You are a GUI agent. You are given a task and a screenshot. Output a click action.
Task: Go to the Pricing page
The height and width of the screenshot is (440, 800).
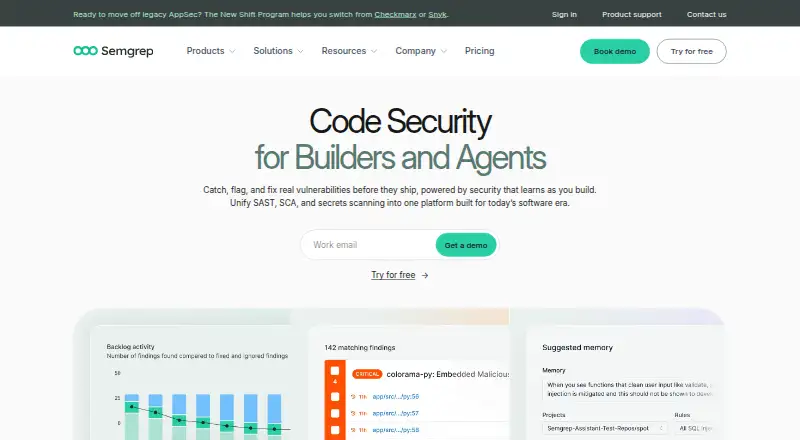point(480,51)
